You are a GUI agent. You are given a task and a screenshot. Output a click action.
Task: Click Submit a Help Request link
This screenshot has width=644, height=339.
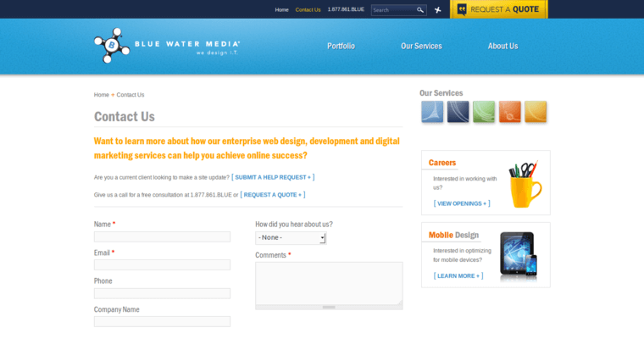pos(273,177)
